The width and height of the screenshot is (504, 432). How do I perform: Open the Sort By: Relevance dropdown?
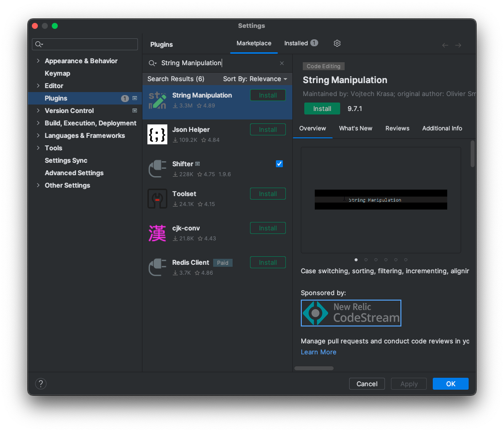pyautogui.click(x=255, y=79)
